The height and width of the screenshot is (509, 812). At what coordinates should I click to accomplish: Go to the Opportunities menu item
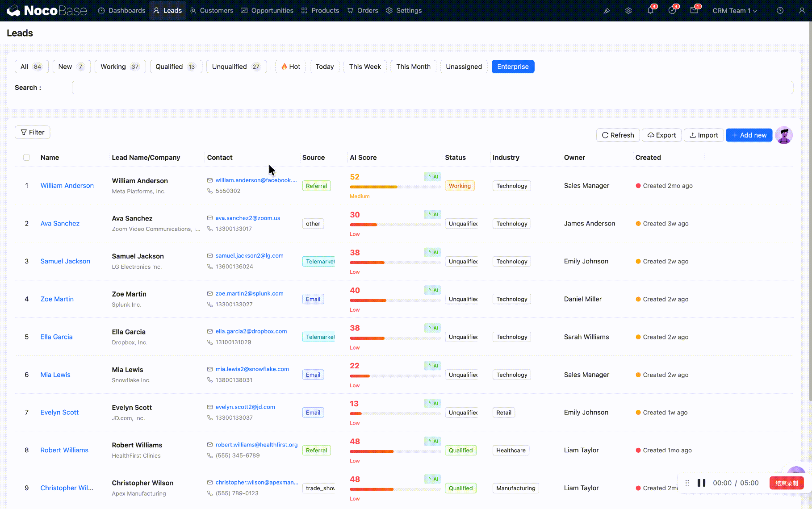[267, 11]
